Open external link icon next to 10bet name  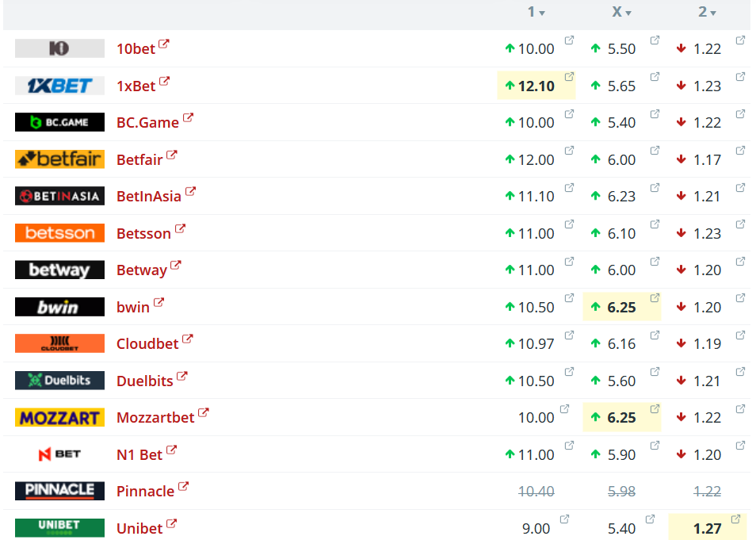pyautogui.click(x=164, y=44)
